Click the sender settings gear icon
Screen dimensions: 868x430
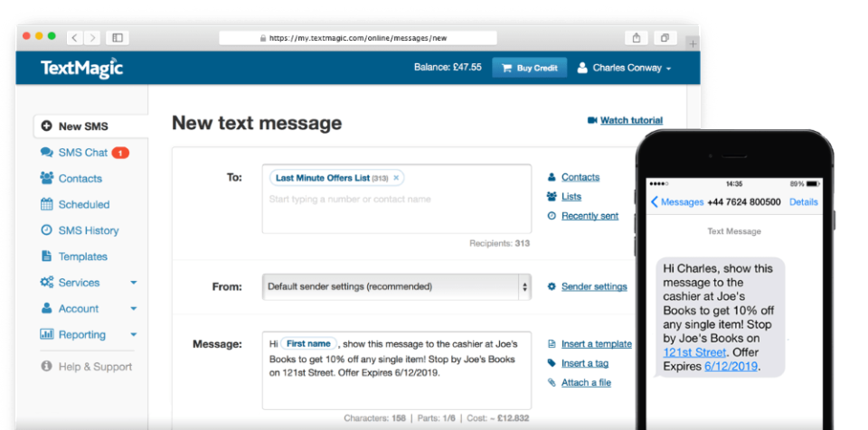click(x=552, y=286)
